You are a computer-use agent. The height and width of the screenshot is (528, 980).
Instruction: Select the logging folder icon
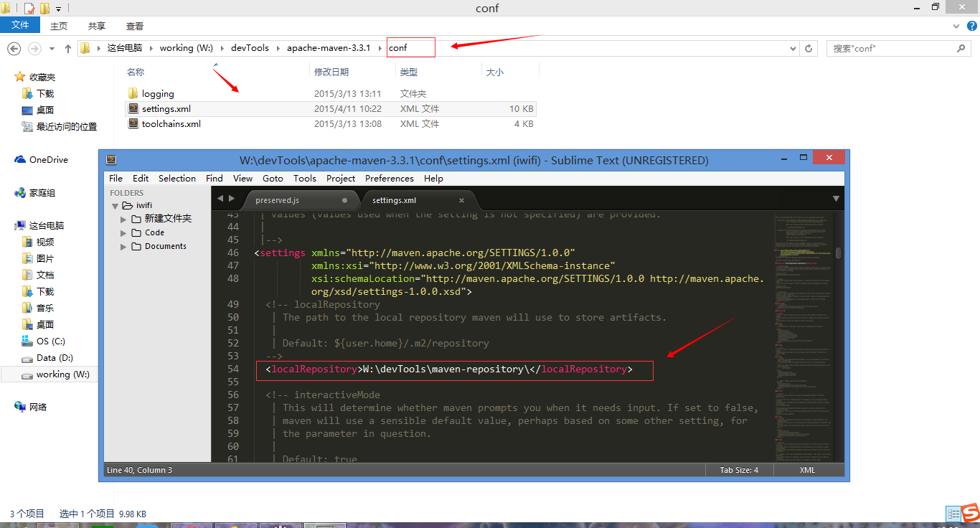tap(133, 93)
